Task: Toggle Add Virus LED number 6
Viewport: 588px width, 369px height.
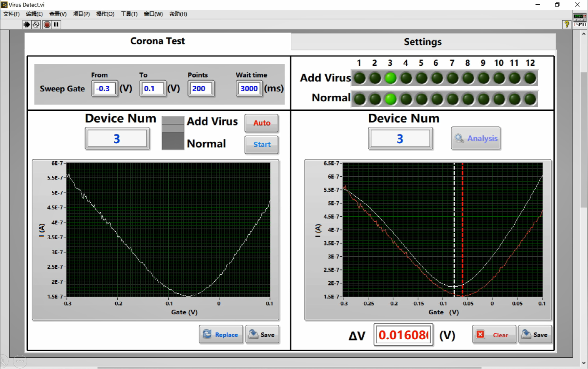Action: pos(437,78)
